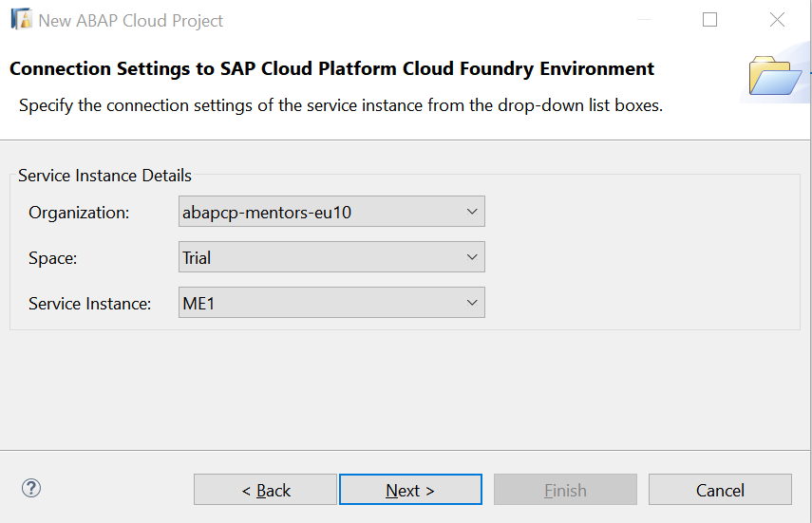Open the Service Instance dropdown arrow
The width and height of the screenshot is (812, 523).
pos(472,303)
